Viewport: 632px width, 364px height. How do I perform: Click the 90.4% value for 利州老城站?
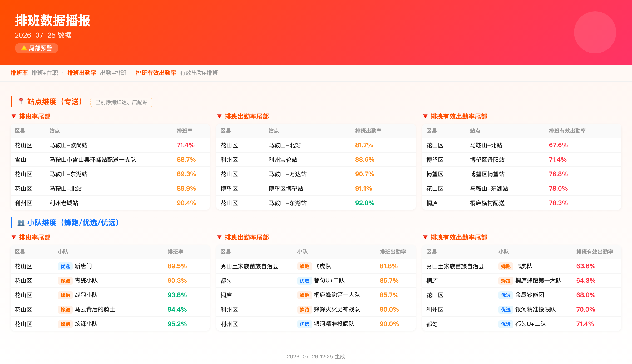click(x=186, y=203)
